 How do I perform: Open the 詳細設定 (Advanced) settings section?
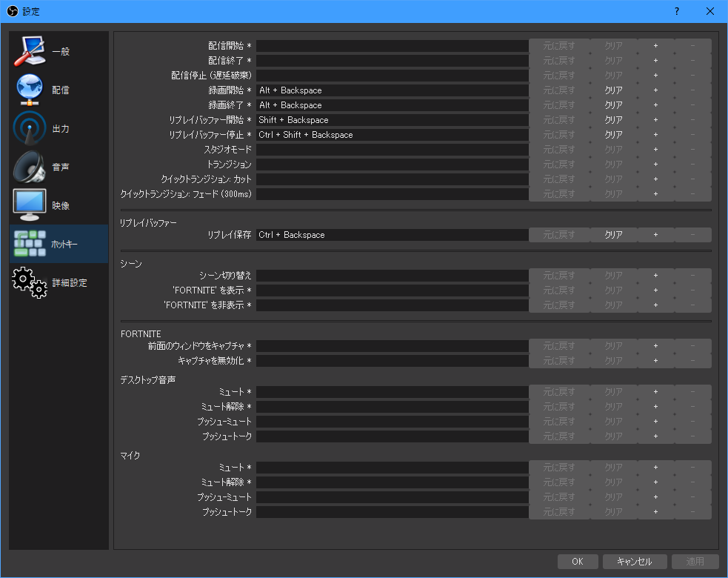59,282
